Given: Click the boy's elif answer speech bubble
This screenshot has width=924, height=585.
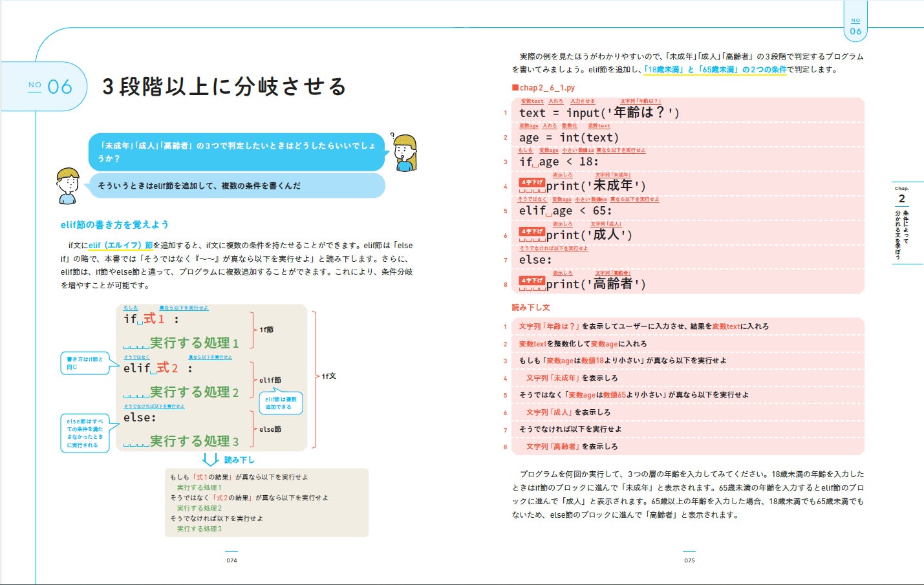Looking at the screenshot, I should click(235, 186).
